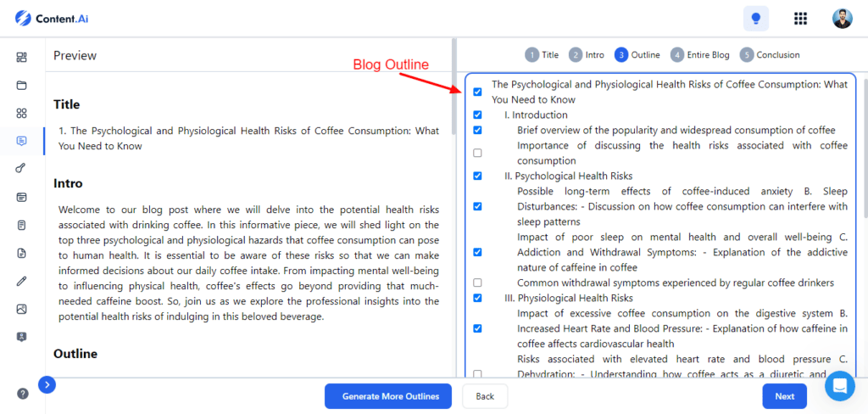The image size is (868, 414).
Task: Expand the sidebar with blue arrow button
Action: click(x=47, y=384)
